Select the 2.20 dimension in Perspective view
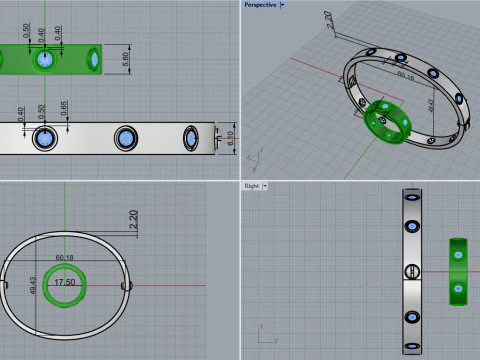This screenshot has width=480, height=360. tap(329, 20)
